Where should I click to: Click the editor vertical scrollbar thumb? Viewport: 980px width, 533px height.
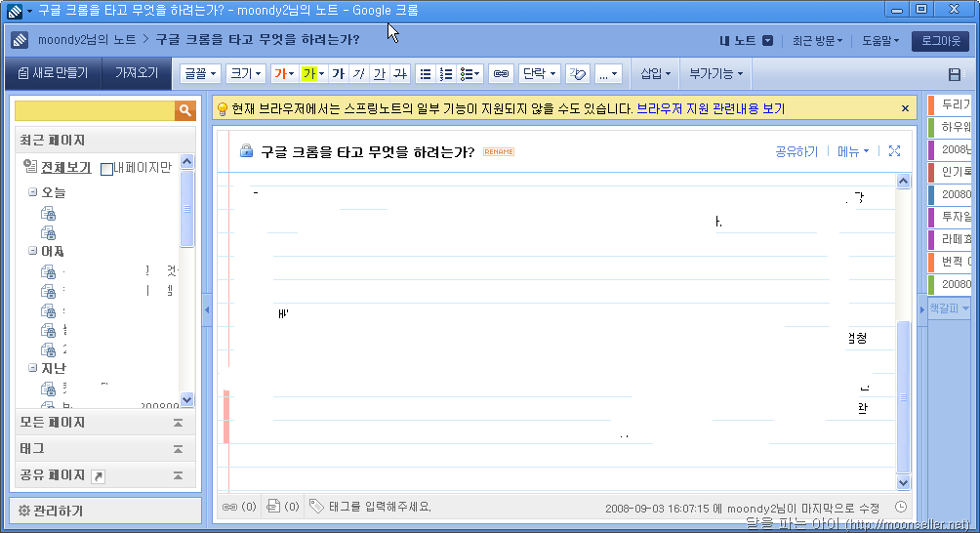(x=903, y=396)
